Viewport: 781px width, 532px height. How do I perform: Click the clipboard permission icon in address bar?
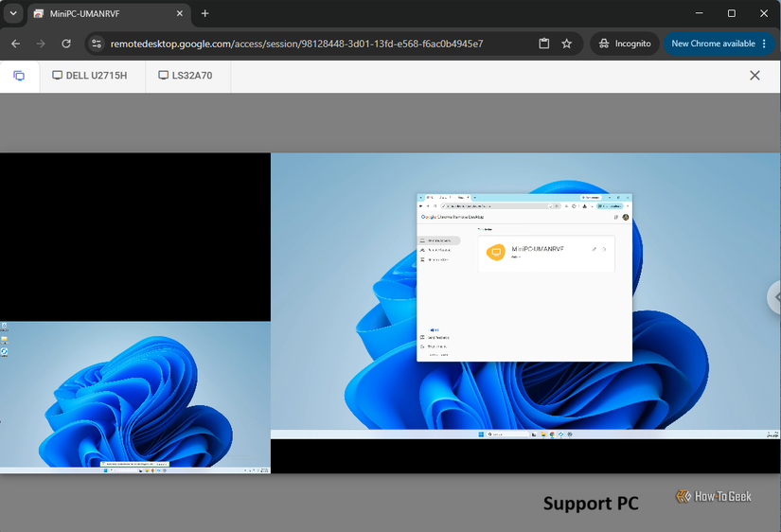point(544,44)
